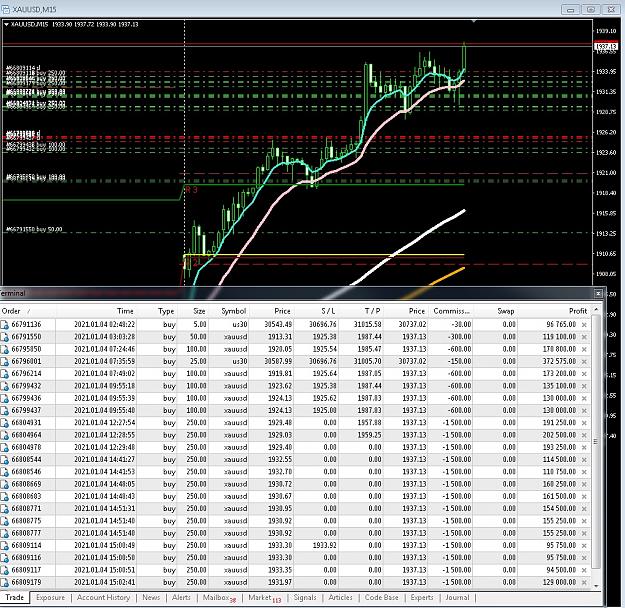Open the Code Base tab
The image size is (625, 608).
point(381,598)
